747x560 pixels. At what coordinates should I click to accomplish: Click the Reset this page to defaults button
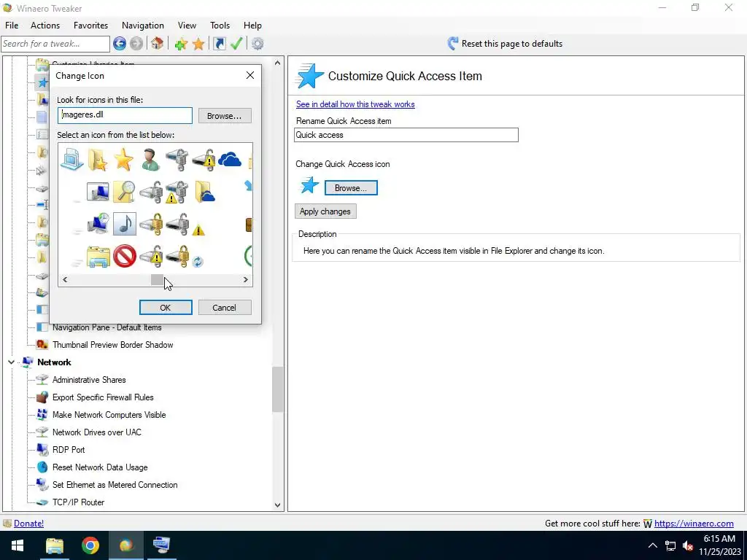pyautogui.click(x=505, y=44)
